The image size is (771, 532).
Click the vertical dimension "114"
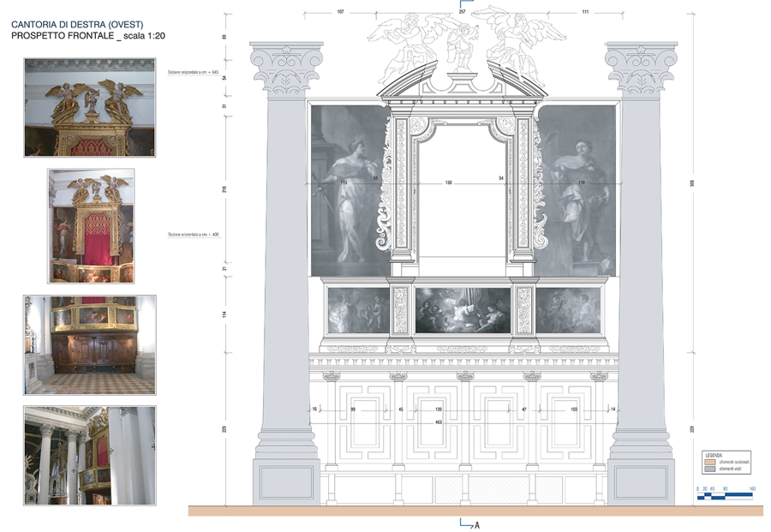[224, 314]
